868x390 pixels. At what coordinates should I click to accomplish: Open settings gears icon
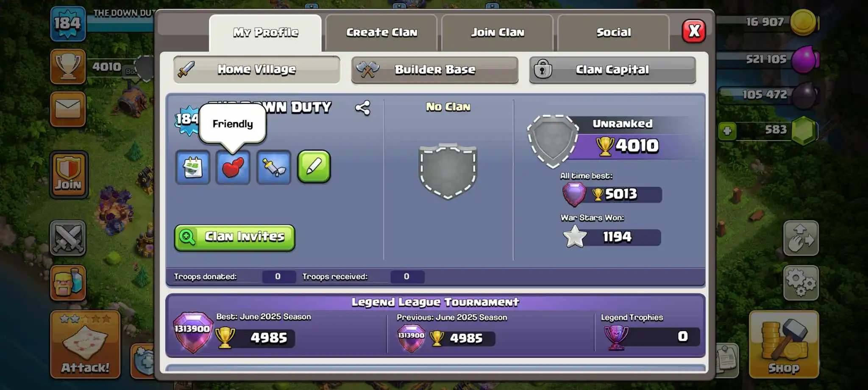(x=801, y=283)
